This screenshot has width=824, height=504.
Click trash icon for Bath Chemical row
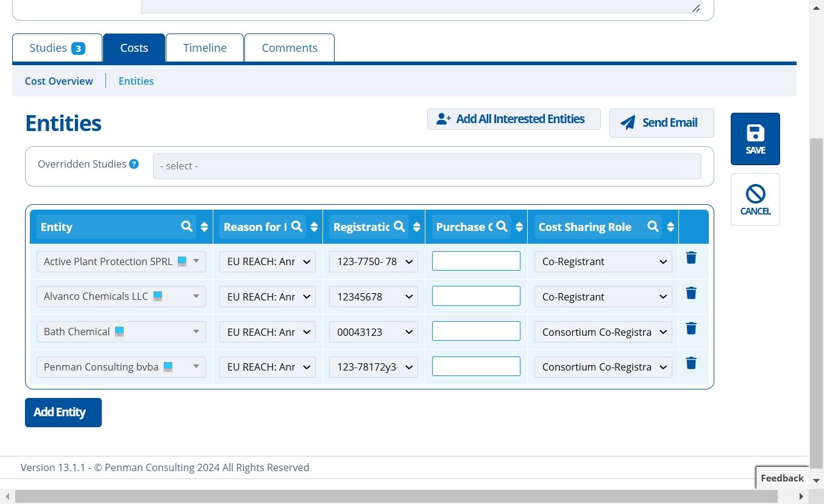pyautogui.click(x=691, y=328)
